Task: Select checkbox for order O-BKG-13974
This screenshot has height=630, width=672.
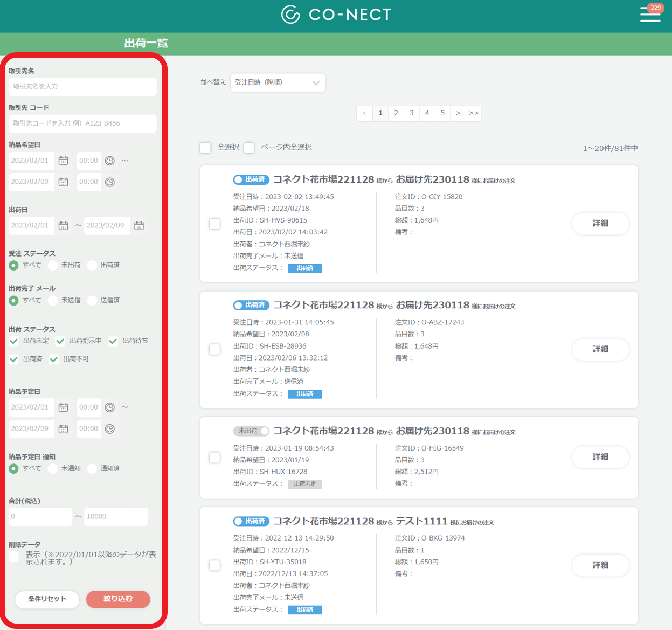Action: point(214,565)
